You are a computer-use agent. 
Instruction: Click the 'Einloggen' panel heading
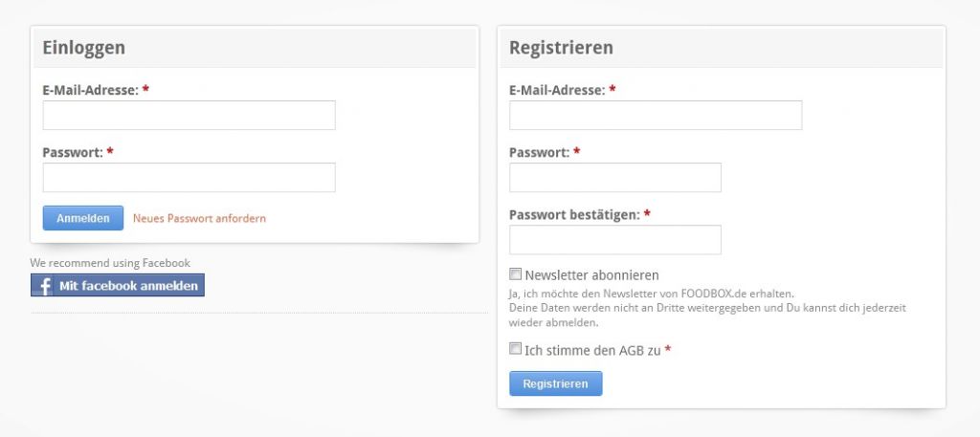point(84,48)
